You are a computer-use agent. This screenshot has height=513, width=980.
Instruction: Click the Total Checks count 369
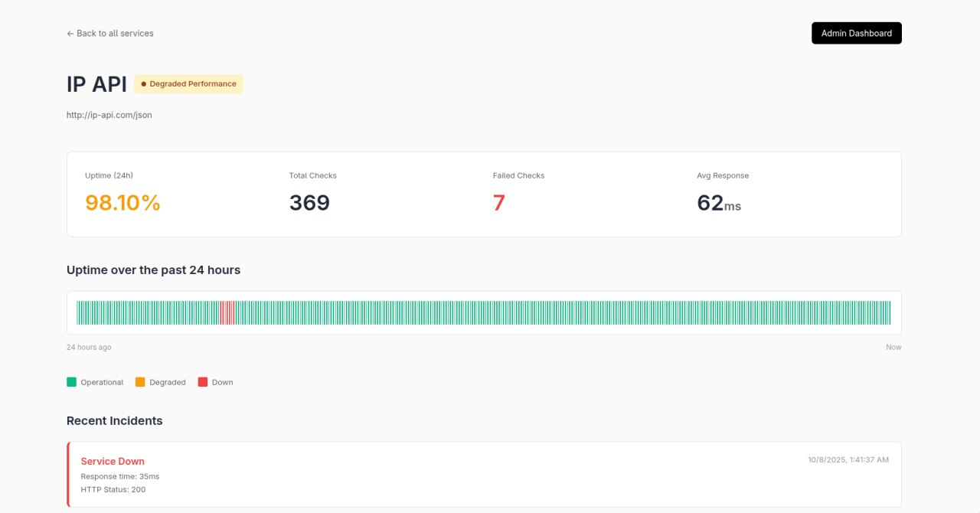point(309,202)
